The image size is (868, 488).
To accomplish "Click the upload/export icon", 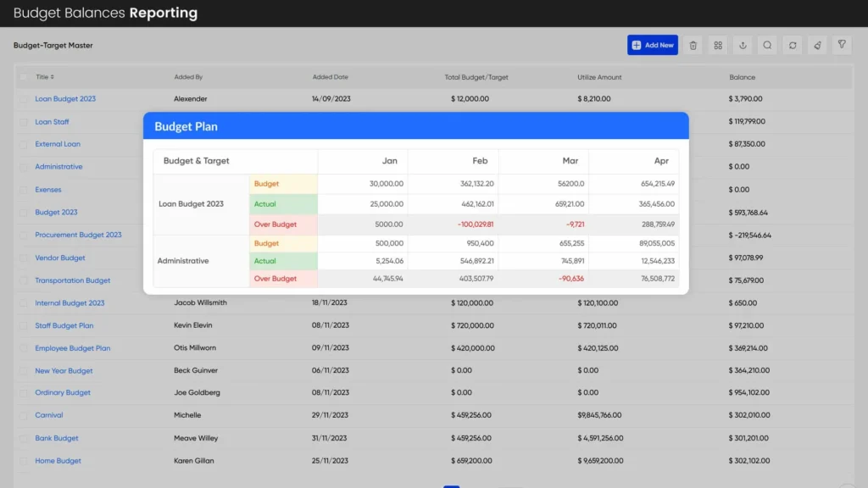I will (x=743, y=45).
